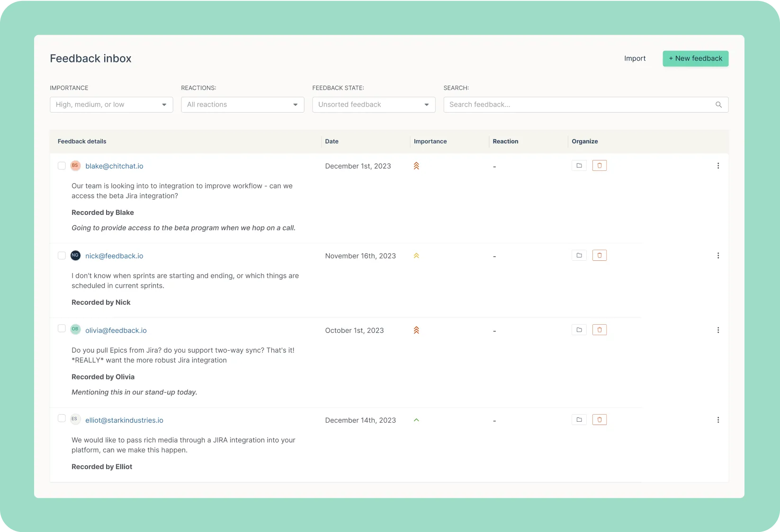Click the Reaction column header

[x=505, y=141]
